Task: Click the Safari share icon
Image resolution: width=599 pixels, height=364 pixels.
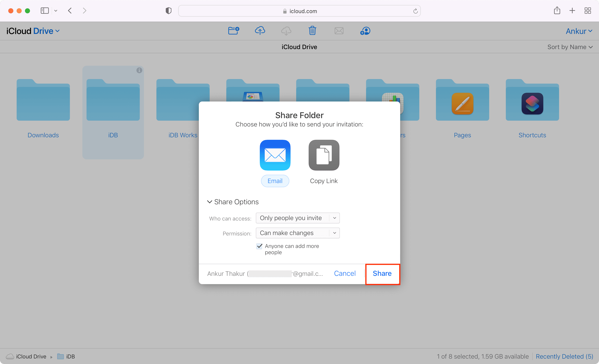Action: [557, 10]
